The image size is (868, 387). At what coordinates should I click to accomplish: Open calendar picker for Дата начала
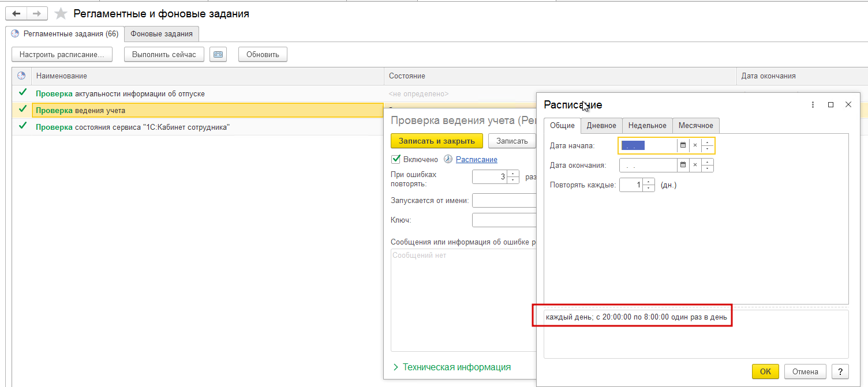click(x=683, y=145)
